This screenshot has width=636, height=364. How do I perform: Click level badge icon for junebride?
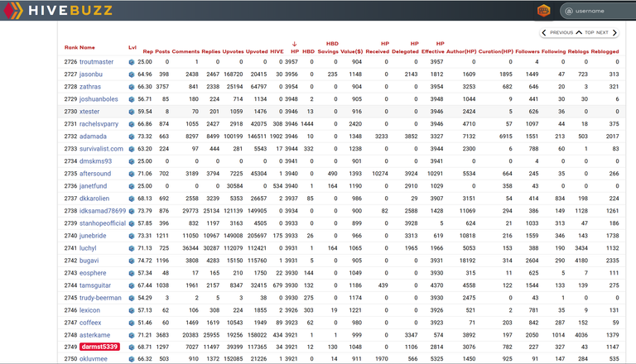click(132, 236)
